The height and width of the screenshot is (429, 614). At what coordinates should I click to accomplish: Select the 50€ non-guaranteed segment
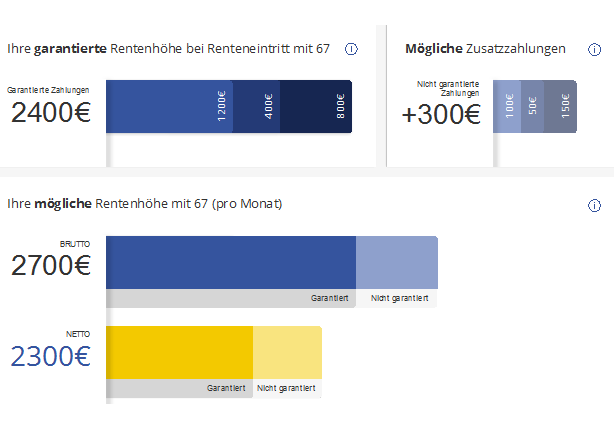(533, 106)
